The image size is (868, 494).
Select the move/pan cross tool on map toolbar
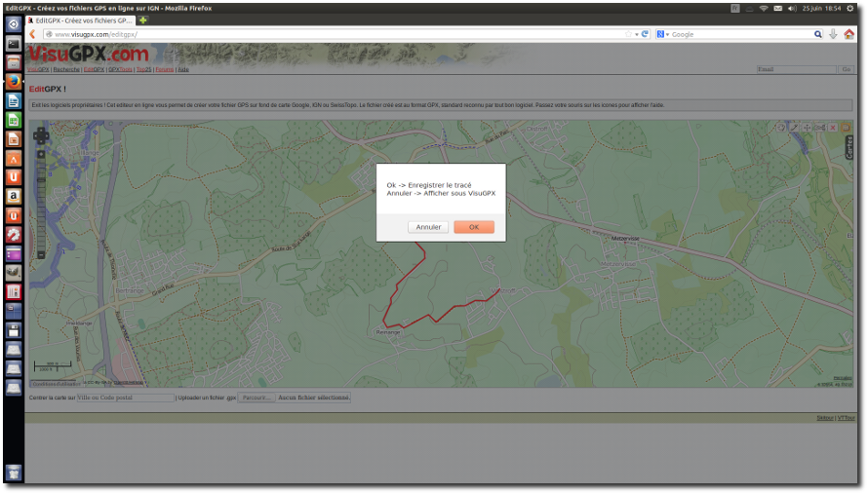point(807,128)
